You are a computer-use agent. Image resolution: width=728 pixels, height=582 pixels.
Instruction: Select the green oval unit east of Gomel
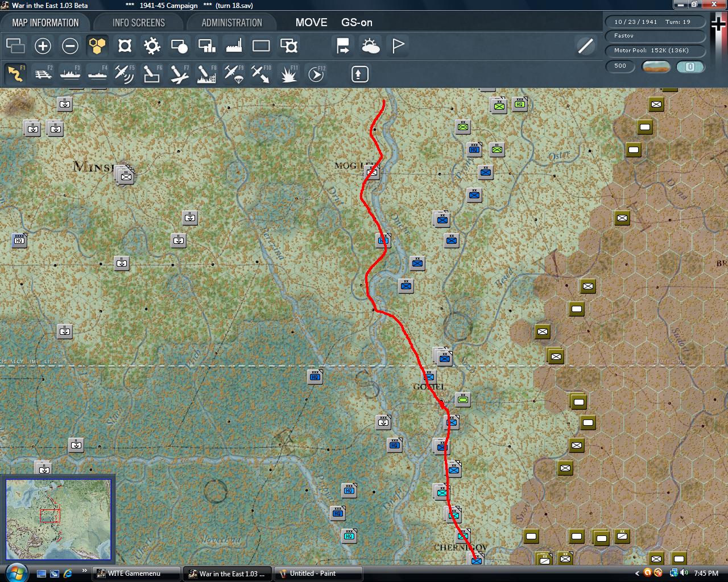462,400
